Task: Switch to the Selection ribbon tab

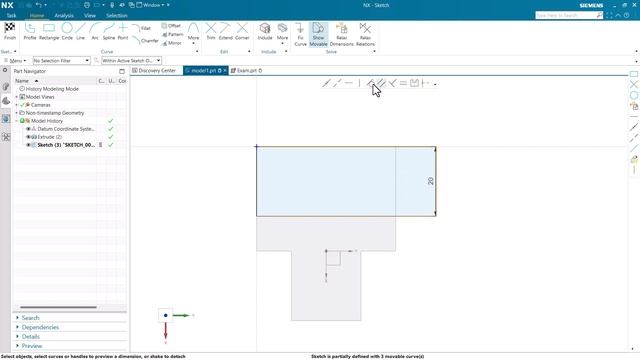Action: click(117, 16)
